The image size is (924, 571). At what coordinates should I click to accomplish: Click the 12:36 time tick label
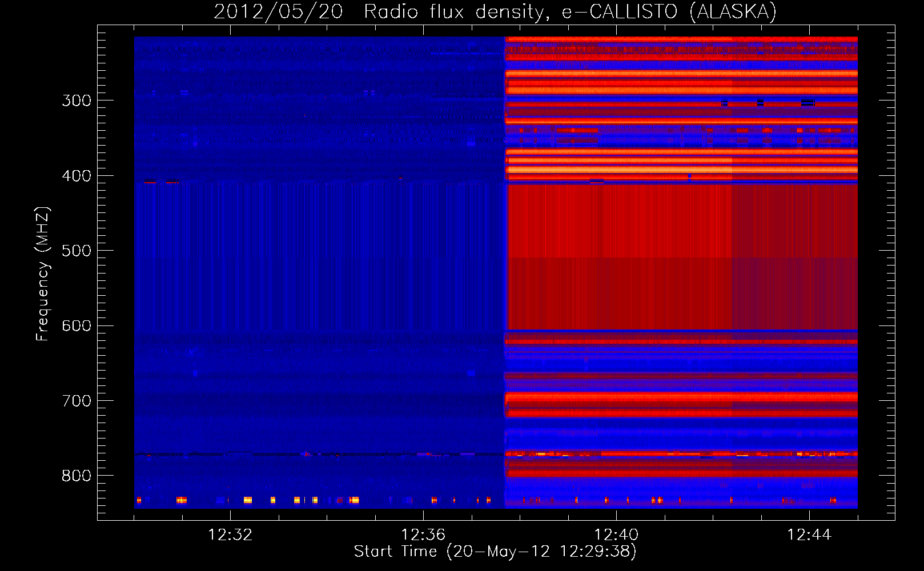tap(423, 535)
